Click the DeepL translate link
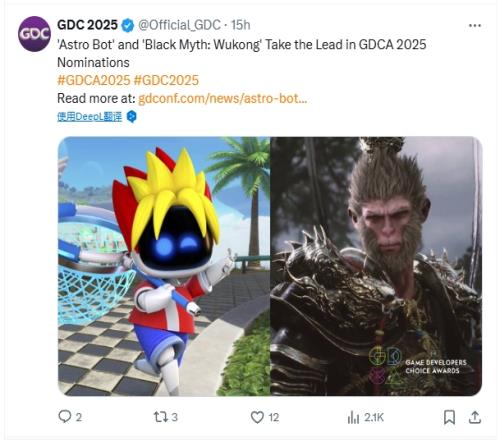 click(x=90, y=117)
